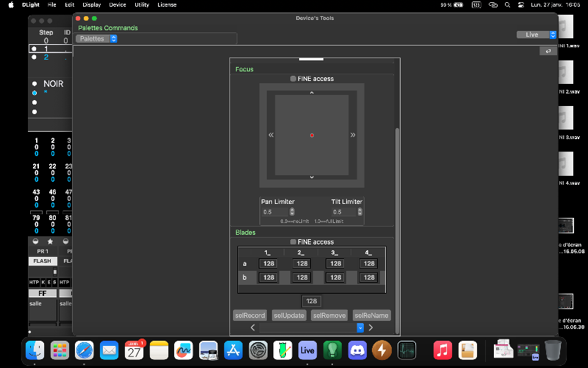Click the selRecord button
Screen dimensions: 588x368
point(251,315)
